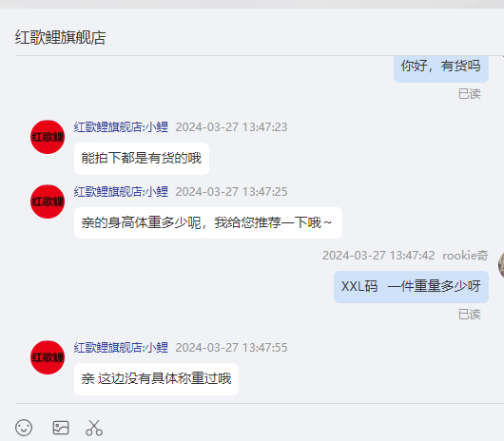
Task: Click the send image icon
Action: tap(61, 428)
